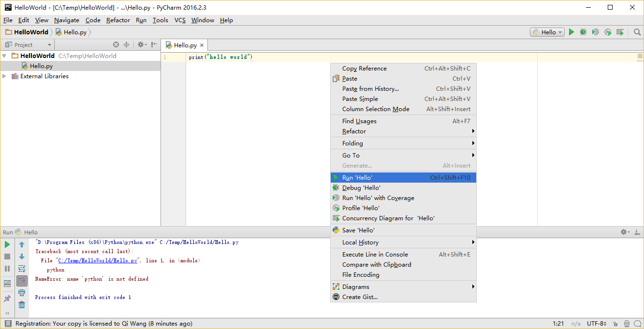The width and height of the screenshot is (644, 329).
Task: Click Scroll from Source target icon
Action: (116, 44)
